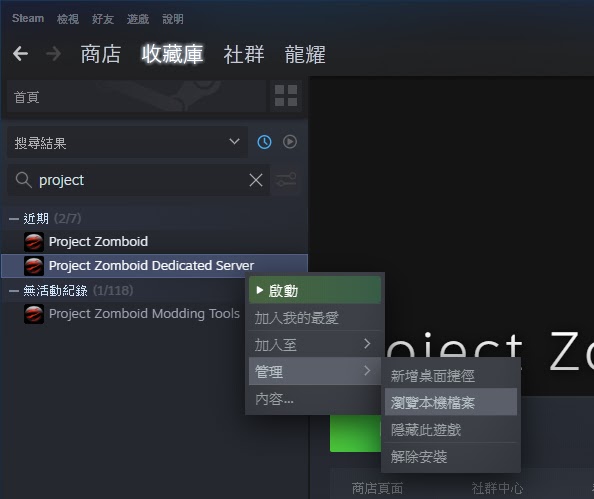Collapse the 無活動紀錄 category
The image size is (594, 499).
tap(14, 291)
